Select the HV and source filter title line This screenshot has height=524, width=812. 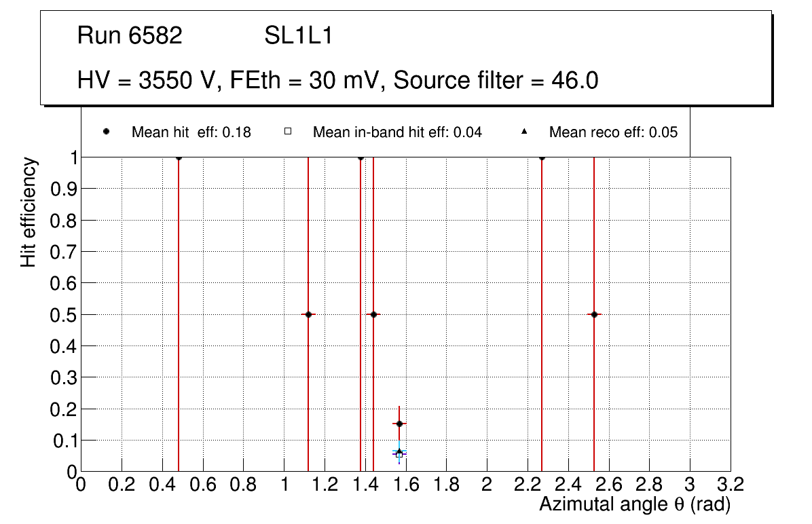[337, 80]
